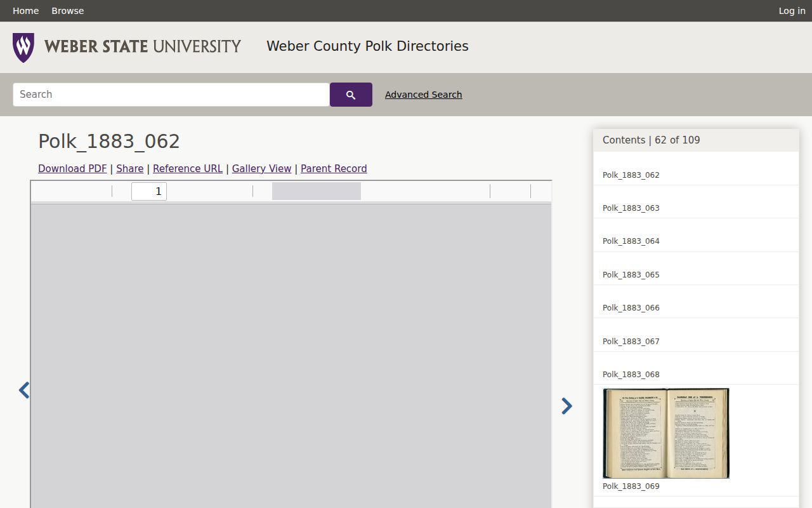Click the Weber County Polk Directories title
The width and height of the screenshot is (812, 508).
click(x=367, y=46)
